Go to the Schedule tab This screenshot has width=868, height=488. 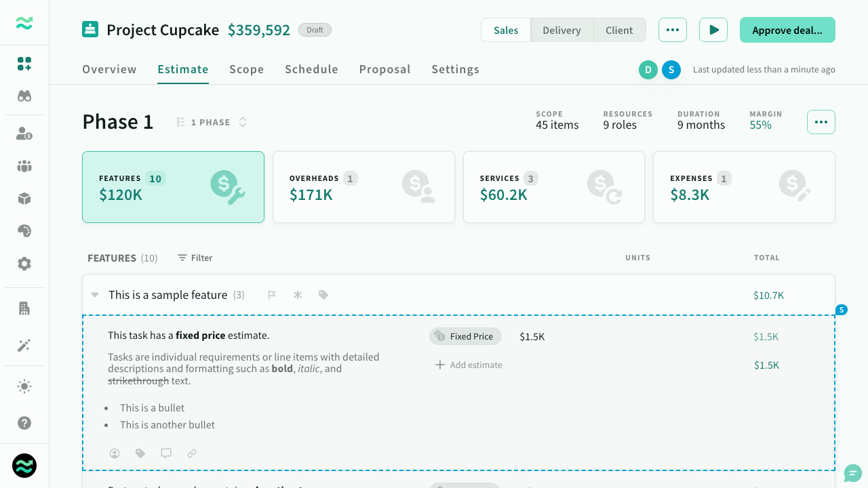[311, 69]
